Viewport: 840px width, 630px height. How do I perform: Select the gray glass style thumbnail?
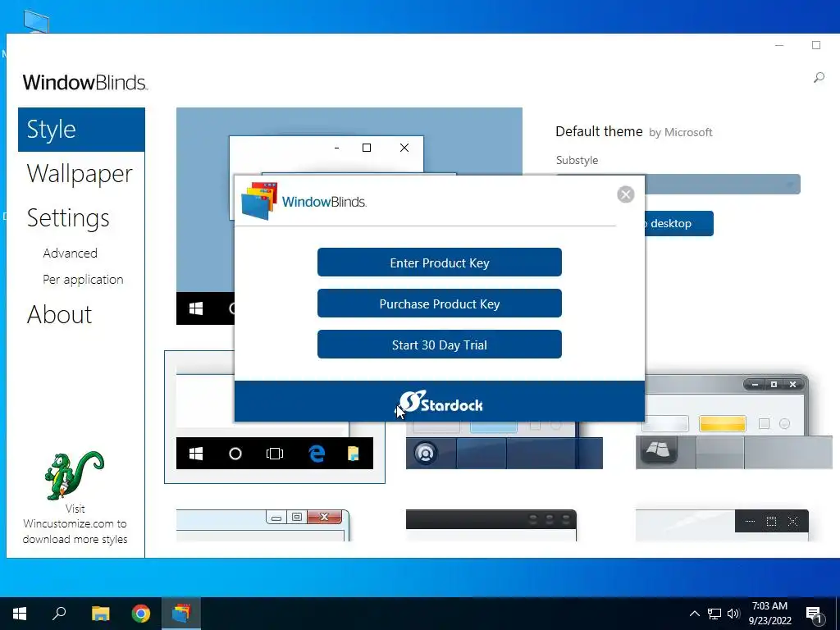click(734, 422)
